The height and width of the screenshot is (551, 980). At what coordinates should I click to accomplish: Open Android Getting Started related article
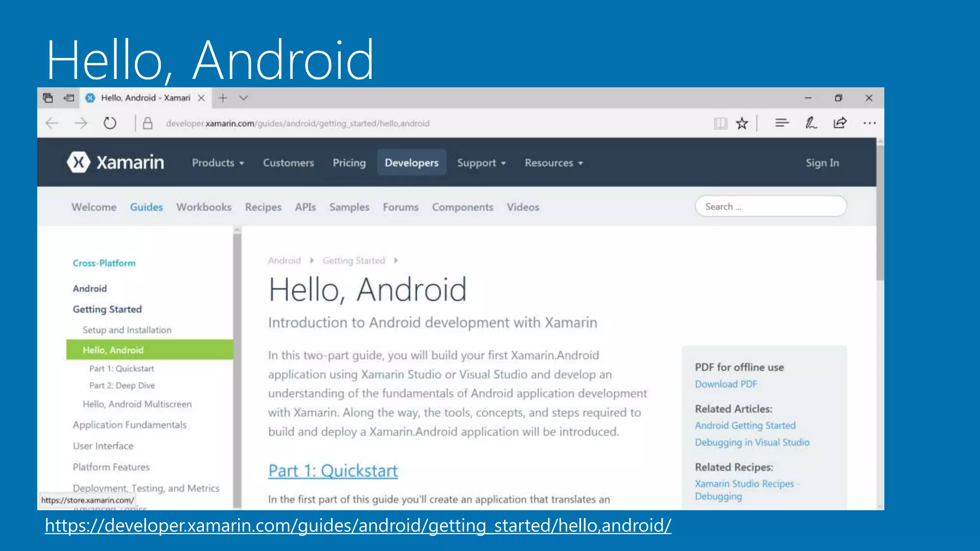pos(745,426)
